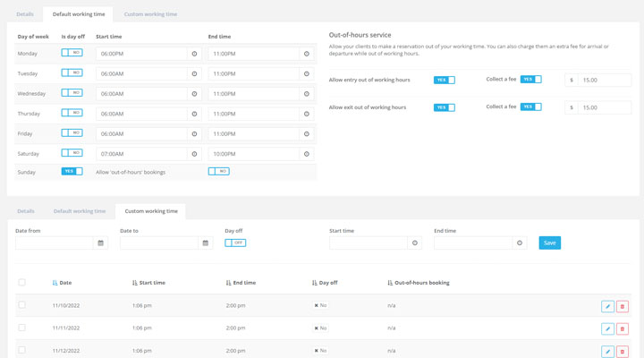The width and height of the screenshot is (644, 358).
Task: Open clock picker for Thursday start time
Action: 194,114
